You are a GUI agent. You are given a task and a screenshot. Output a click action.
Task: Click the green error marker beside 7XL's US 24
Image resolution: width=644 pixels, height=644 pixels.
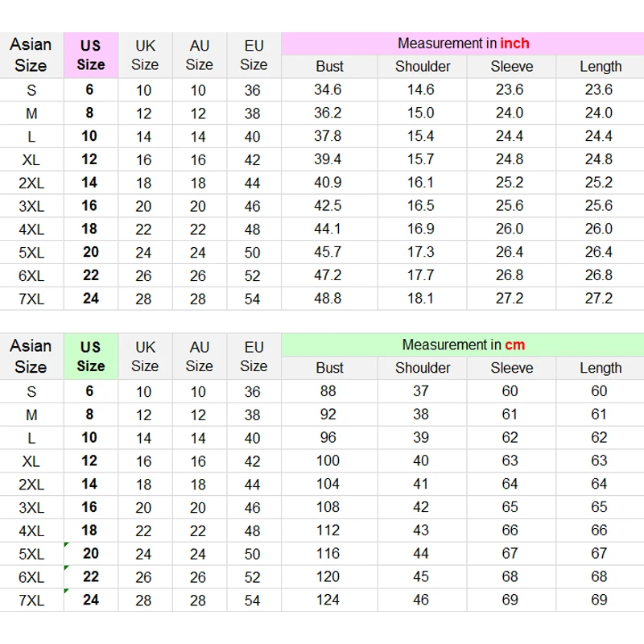(66, 591)
